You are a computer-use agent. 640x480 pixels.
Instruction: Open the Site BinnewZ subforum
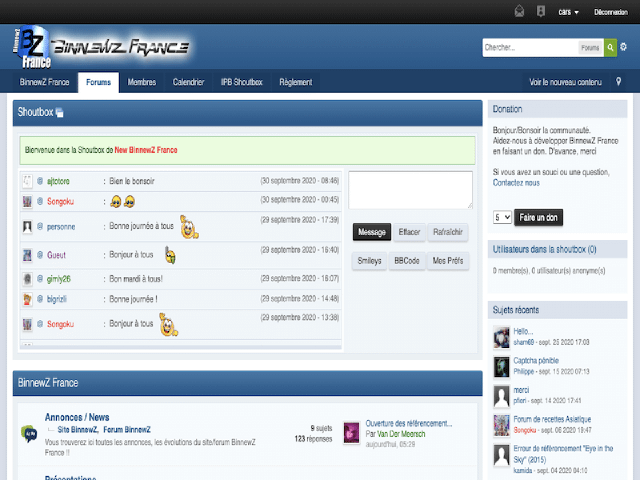[77, 430]
